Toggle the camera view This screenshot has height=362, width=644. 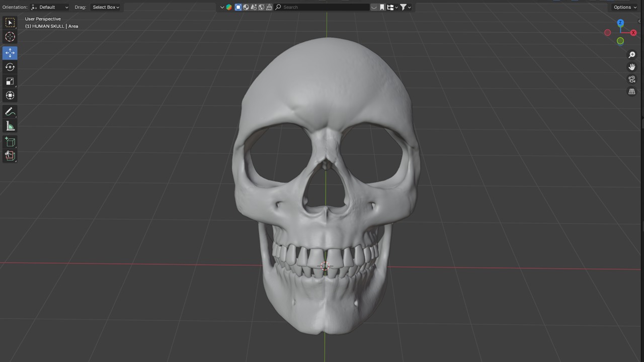(632, 79)
